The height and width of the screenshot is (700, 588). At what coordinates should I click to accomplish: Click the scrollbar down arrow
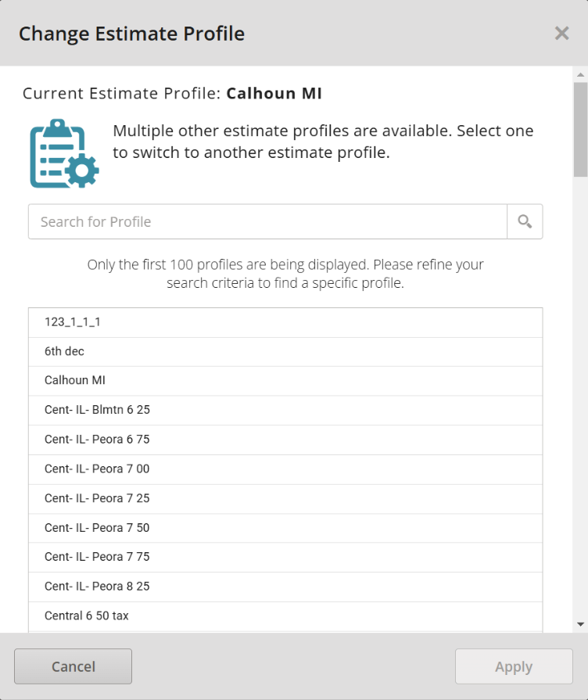pos(580,624)
